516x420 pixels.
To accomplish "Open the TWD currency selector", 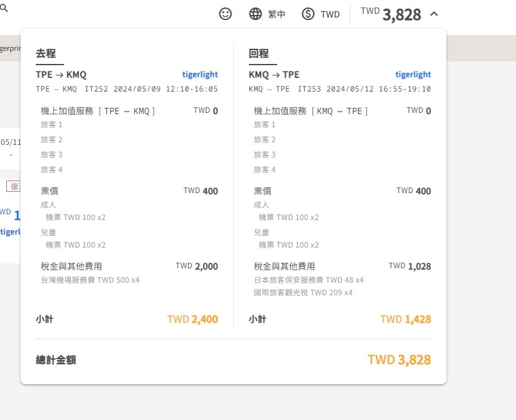I will [330, 14].
